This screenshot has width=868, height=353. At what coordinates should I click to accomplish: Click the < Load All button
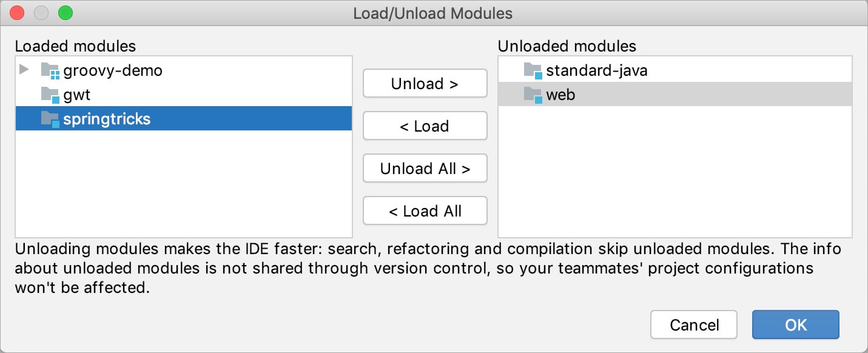click(x=425, y=211)
